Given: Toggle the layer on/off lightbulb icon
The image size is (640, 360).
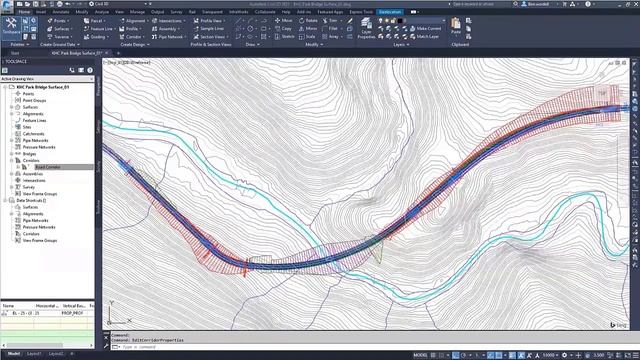Looking at the screenshot, I should point(380,20).
